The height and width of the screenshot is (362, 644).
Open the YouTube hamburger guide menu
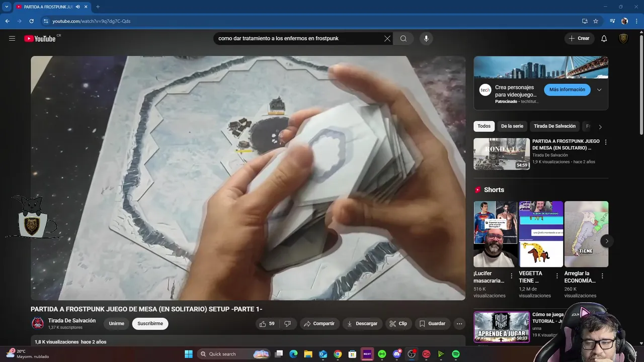[x=12, y=39]
